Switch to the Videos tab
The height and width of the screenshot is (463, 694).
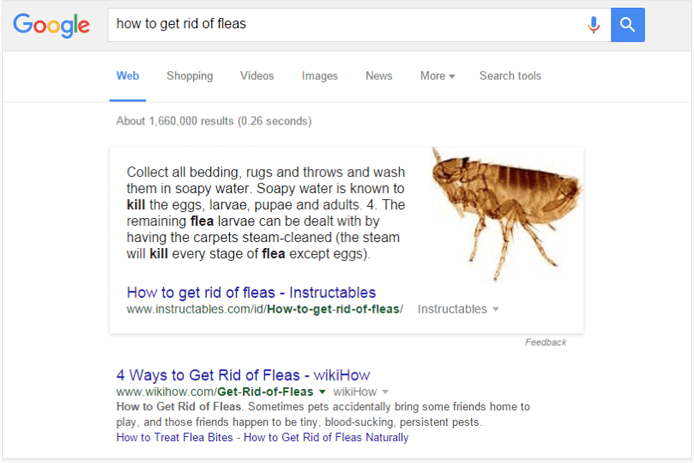tap(257, 76)
